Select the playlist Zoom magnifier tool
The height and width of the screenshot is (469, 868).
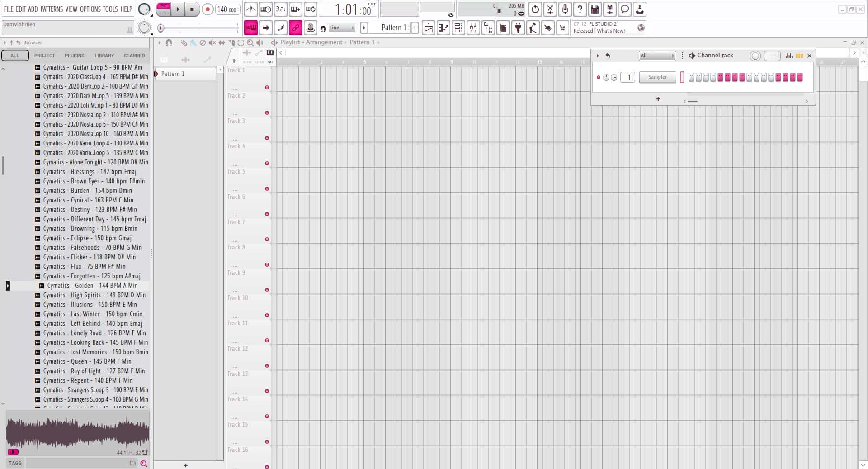pos(250,42)
